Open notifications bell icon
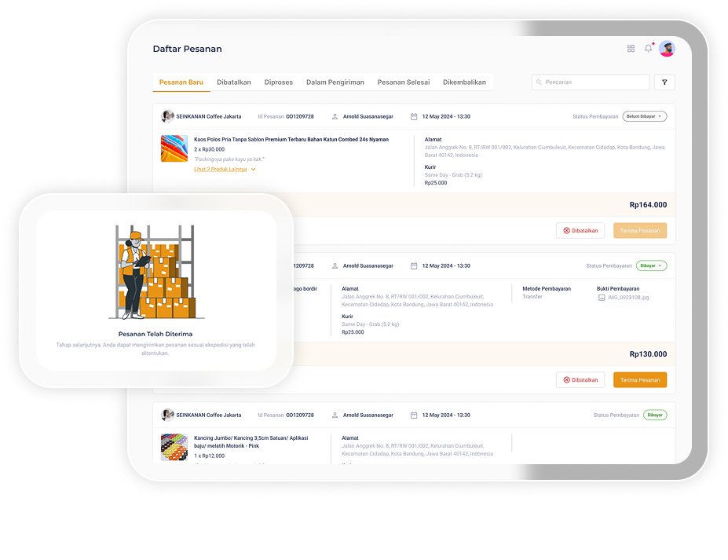Screen dimensions: 728x560 tap(648, 49)
